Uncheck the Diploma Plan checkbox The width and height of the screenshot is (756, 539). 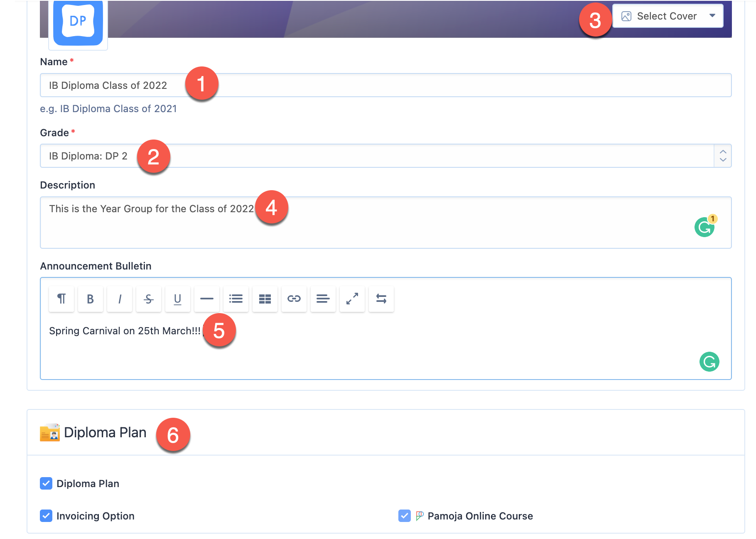click(x=46, y=483)
